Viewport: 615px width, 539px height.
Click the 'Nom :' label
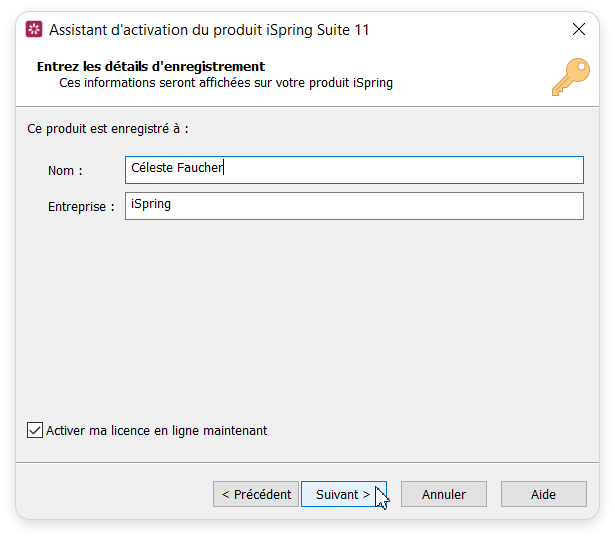pos(65,171)
